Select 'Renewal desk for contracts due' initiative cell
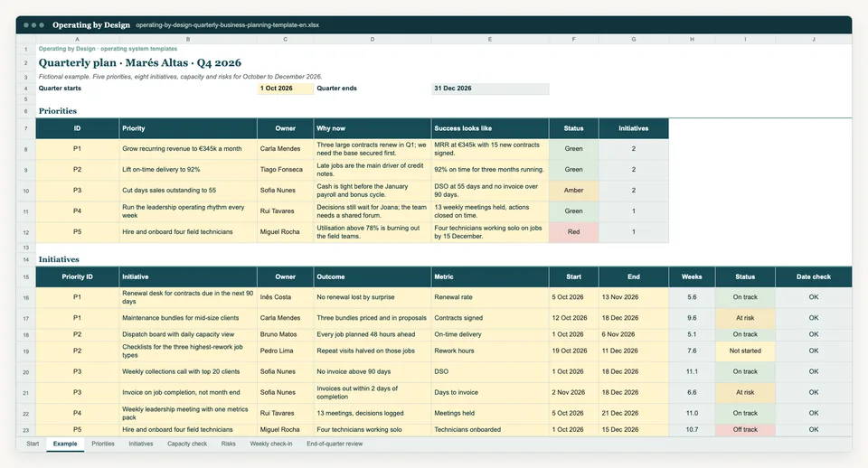The height and width of the screenshot is (468, 868). pyautogui.click(x=188, y=297)
